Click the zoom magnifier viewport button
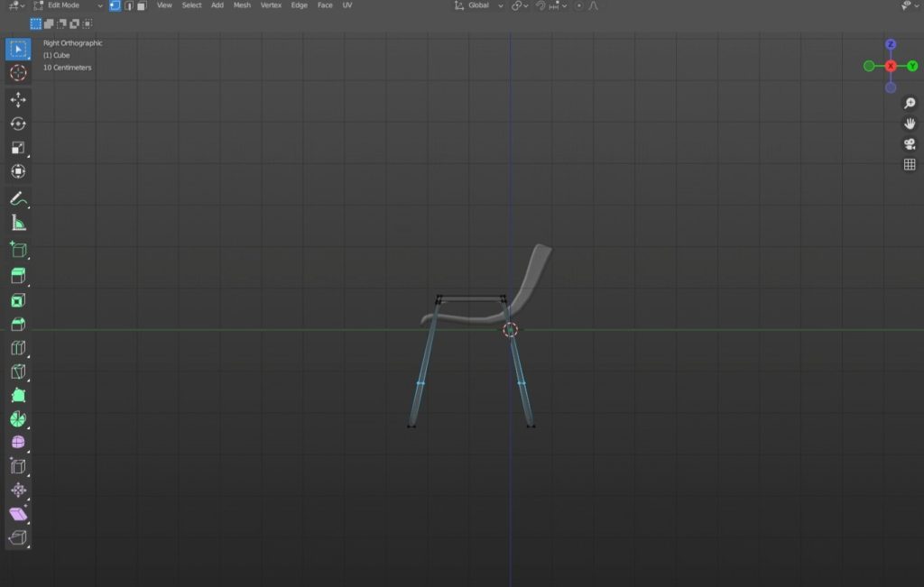The width and height of the screenshot is (924, 587). (910, 104)
